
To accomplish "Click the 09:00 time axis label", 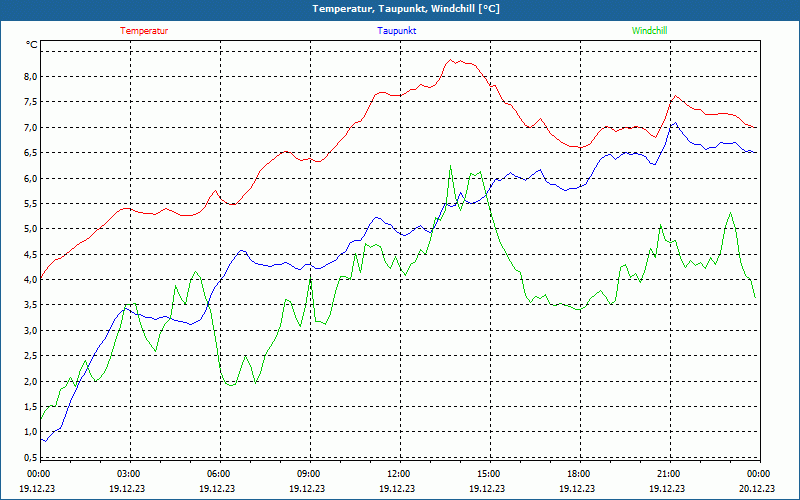I will pyautogui.click(x=309, y=474).
